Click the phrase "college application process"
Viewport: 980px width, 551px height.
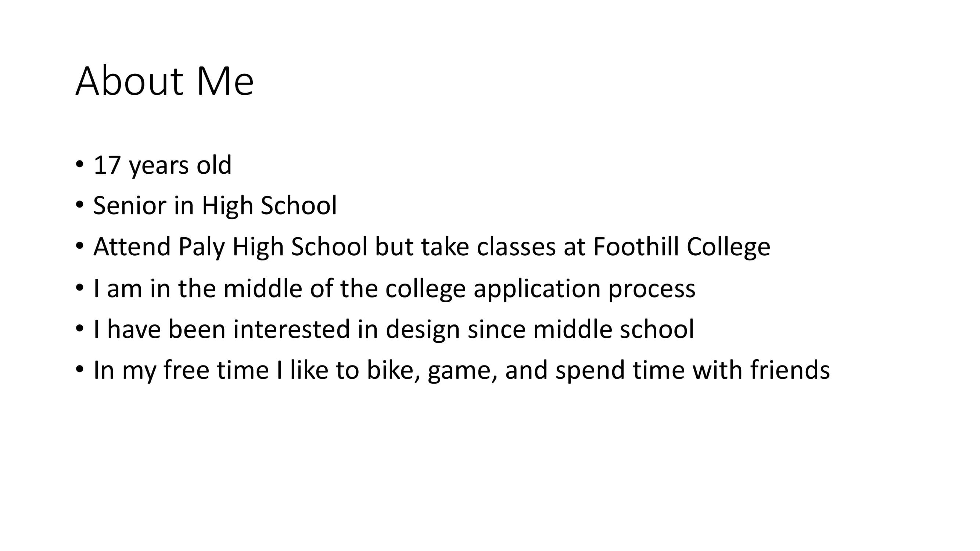(540, 288)
